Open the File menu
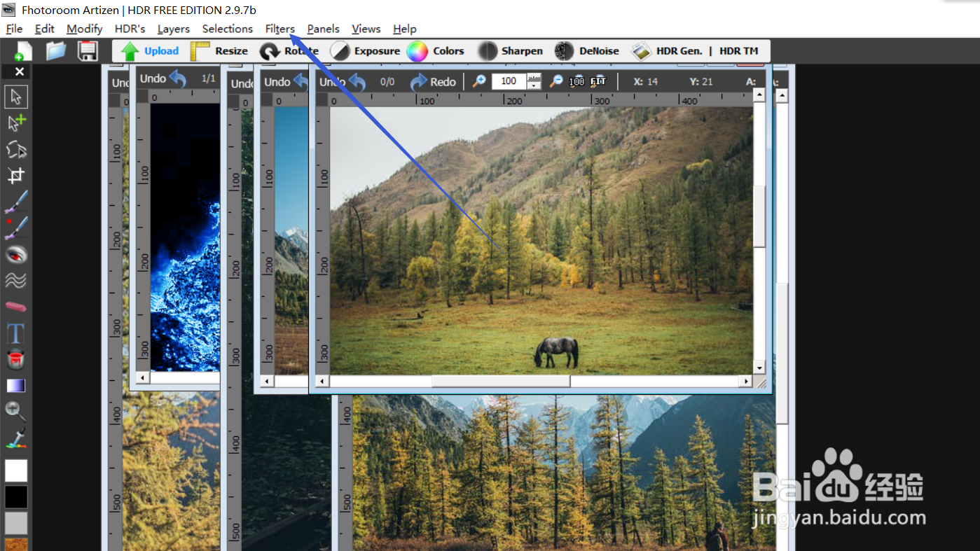 tap(14, 29)
